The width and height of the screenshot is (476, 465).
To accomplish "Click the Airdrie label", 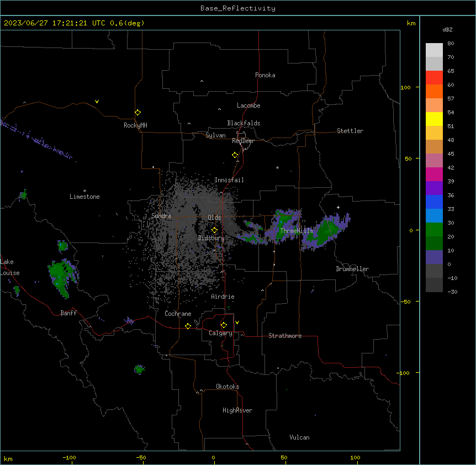I will point(223,297).
